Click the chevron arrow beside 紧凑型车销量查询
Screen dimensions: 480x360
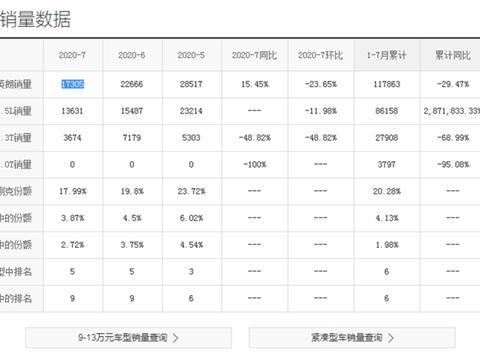click(x=391, y=338)
